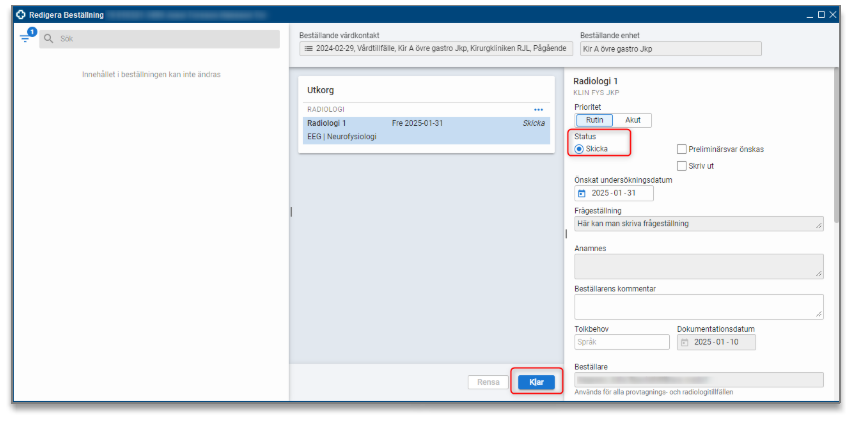Set priority to Akut
The image size is (854, 422).
pyautogui.click(x=632, y=120)
